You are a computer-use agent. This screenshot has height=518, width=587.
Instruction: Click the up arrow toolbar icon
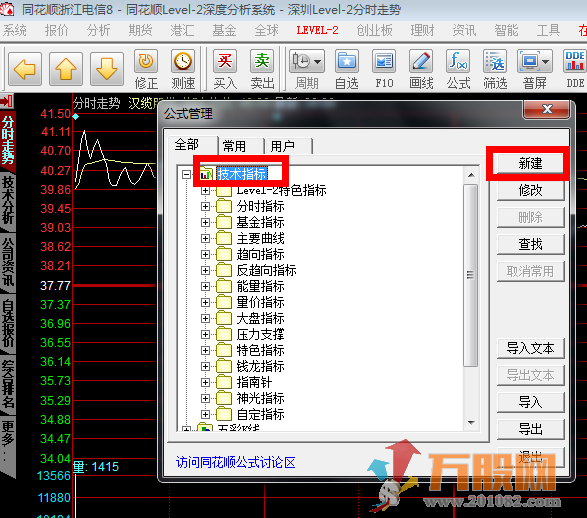[x=66, y=70]
